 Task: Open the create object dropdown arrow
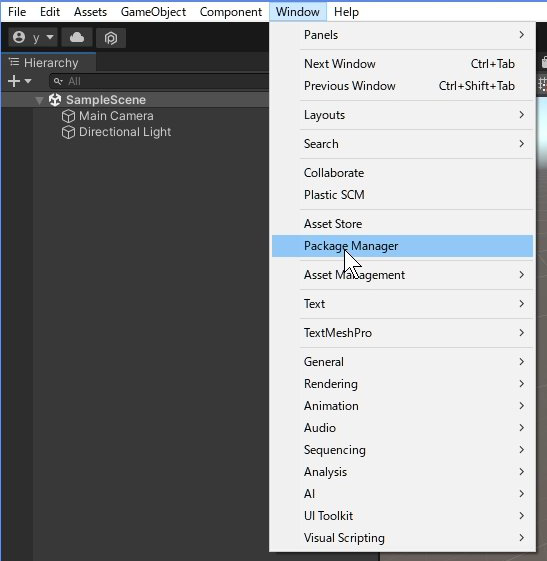click(28, 81)
